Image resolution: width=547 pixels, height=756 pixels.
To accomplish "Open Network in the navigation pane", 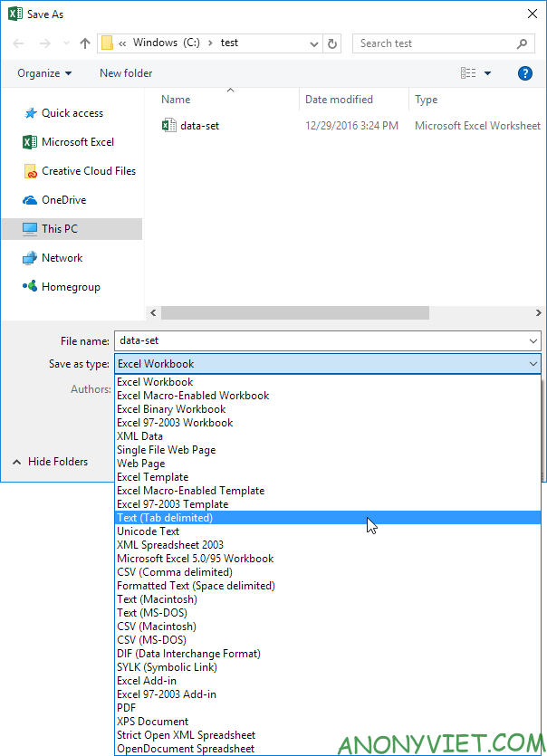I will (x=62, y=258).
